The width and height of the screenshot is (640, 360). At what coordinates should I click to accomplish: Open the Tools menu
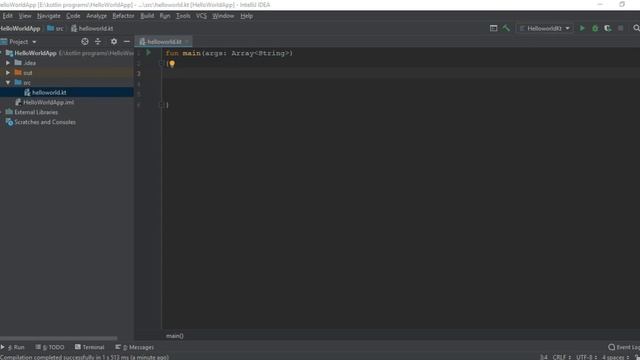pos(183,16)
